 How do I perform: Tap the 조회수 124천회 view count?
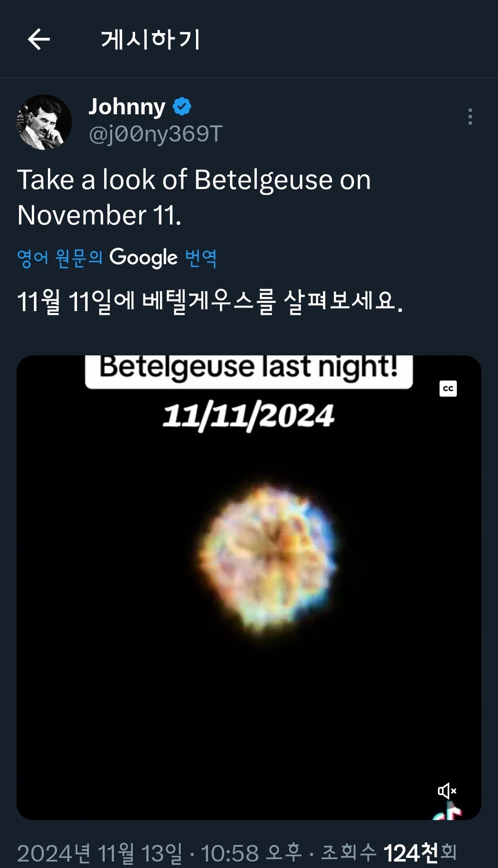(x=389, y=853)
